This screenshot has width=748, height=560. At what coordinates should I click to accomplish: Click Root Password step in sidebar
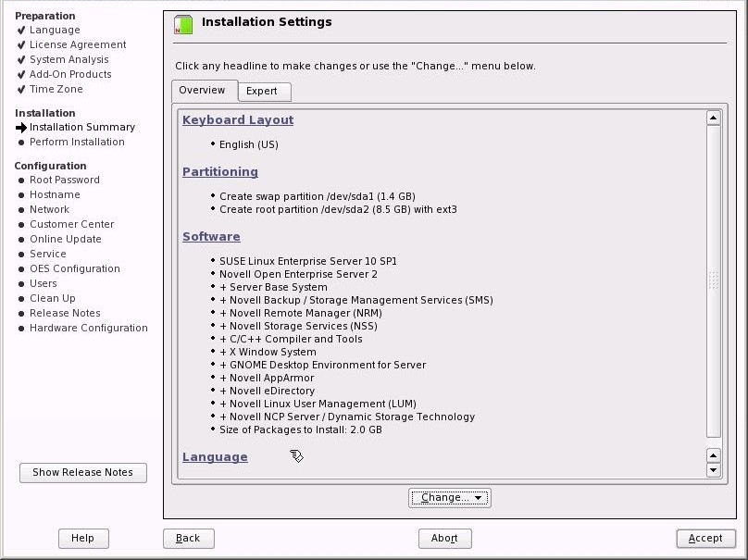tap(65, 180)
